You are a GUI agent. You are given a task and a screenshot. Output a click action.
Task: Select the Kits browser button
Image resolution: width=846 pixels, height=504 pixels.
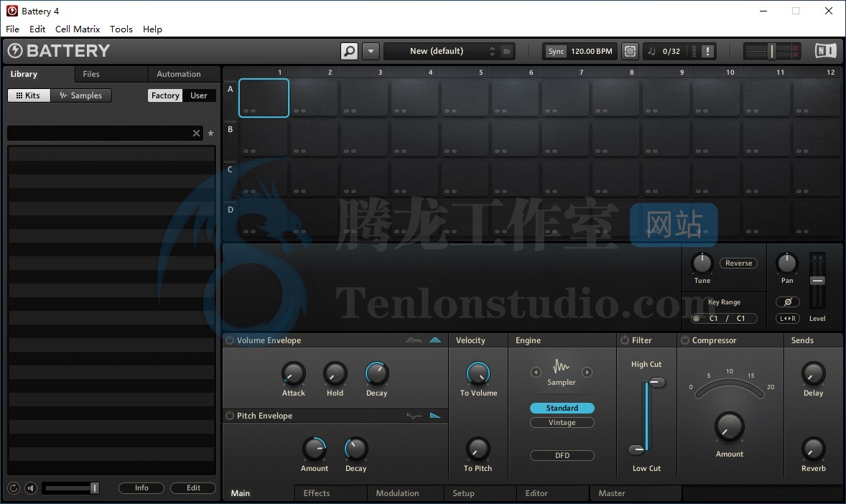[29, 95]
